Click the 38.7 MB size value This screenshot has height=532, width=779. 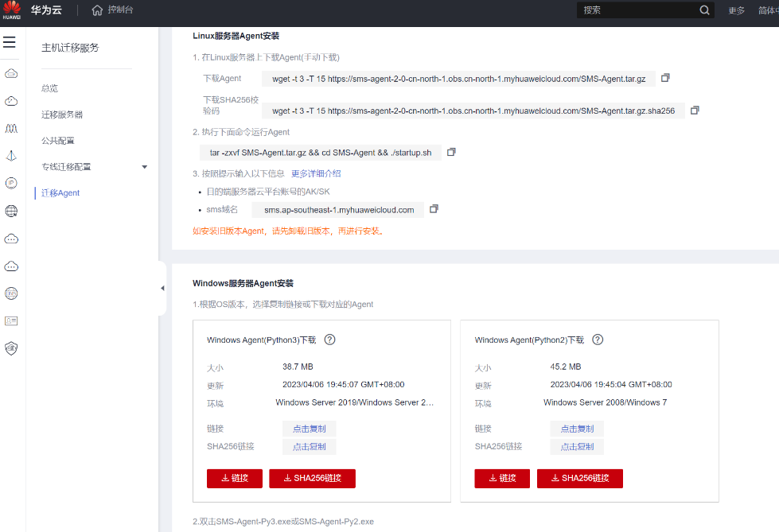tap(298, 367)
